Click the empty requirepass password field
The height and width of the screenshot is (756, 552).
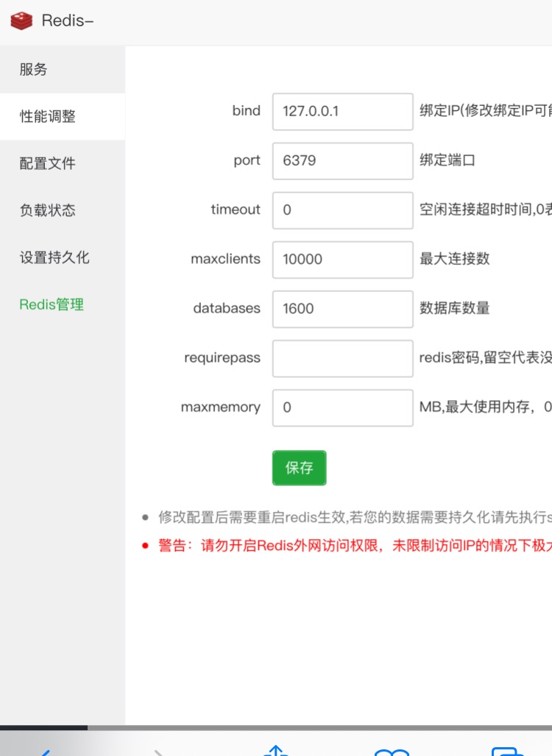[342, 357]
